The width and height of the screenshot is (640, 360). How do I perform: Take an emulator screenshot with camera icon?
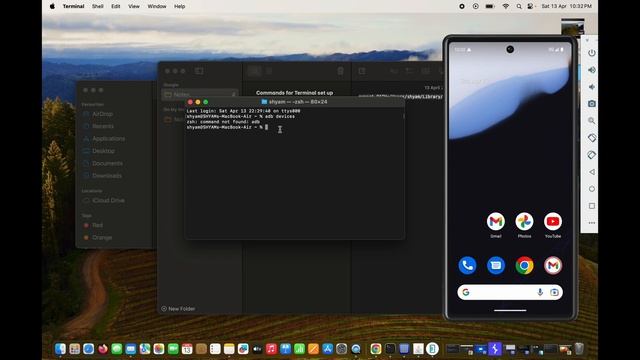point(591,104)
